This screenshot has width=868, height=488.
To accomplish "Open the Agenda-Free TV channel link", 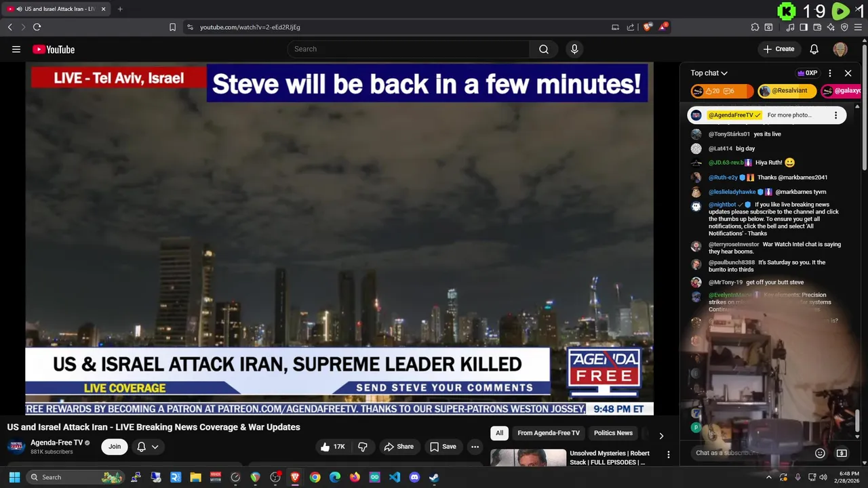I will (56, 443).
